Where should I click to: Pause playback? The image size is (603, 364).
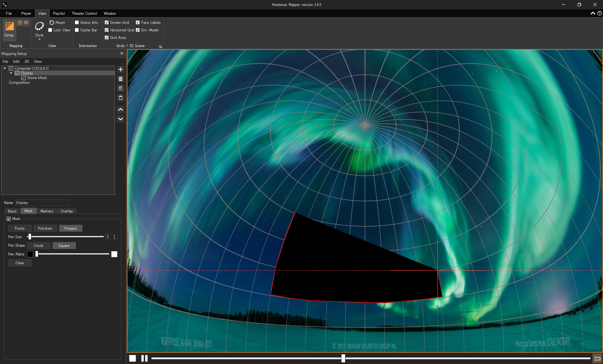point(144,358)
